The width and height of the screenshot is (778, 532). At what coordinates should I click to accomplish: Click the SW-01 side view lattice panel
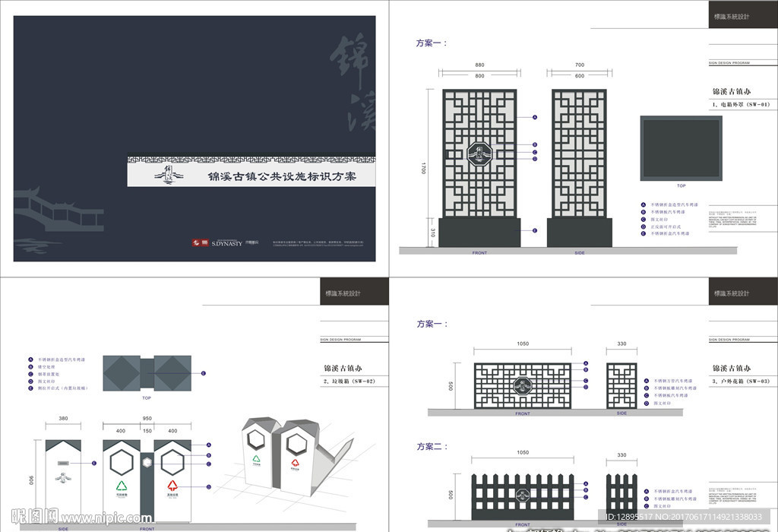580,154
